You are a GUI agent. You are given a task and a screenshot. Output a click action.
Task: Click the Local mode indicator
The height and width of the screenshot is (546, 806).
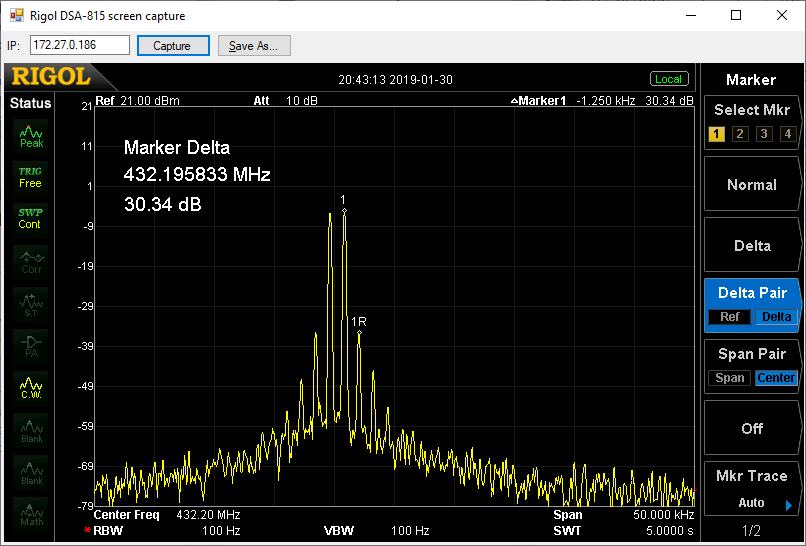pos(669,79)
